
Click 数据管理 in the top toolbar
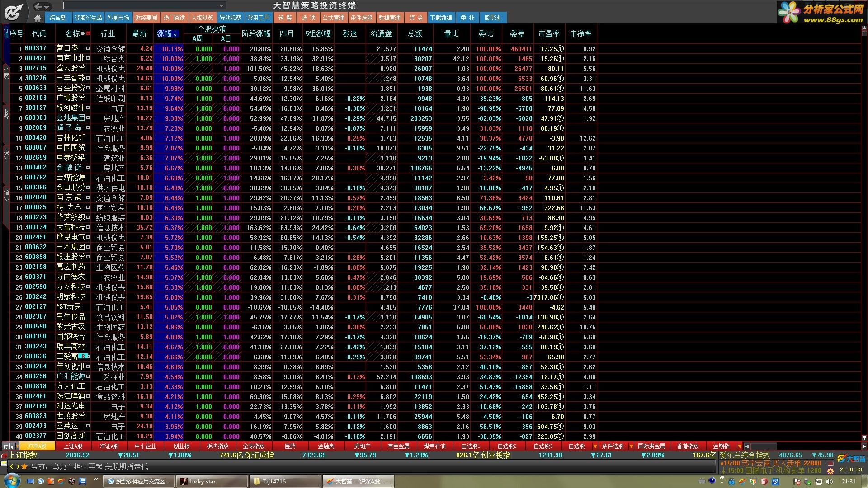389,18
